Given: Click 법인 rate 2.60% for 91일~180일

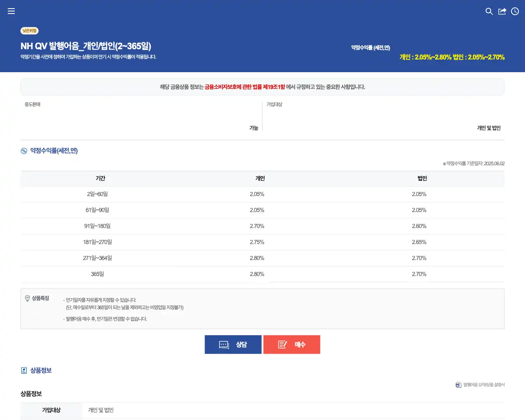Looking at the screenshot, I should pyautogui.click(x=419, y=226).
